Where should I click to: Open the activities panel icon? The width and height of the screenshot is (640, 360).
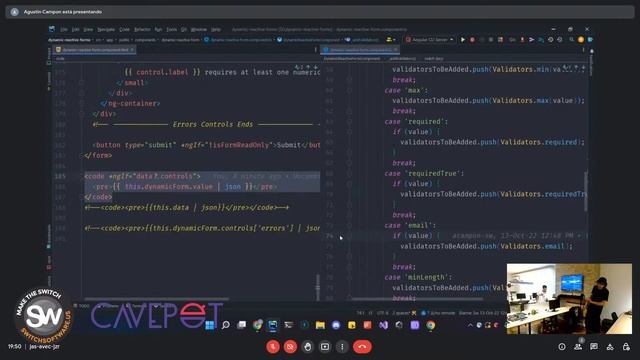610,347
